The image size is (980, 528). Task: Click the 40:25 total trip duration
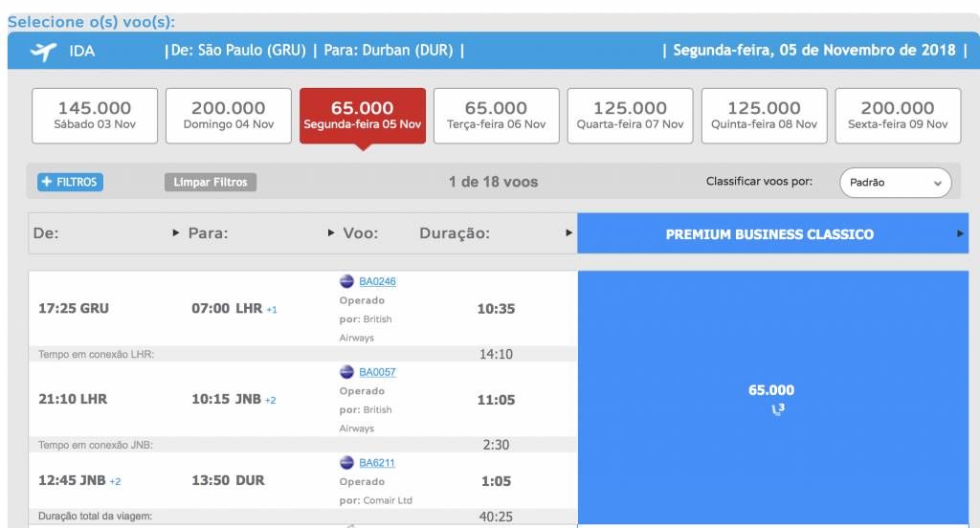[497, 517]
